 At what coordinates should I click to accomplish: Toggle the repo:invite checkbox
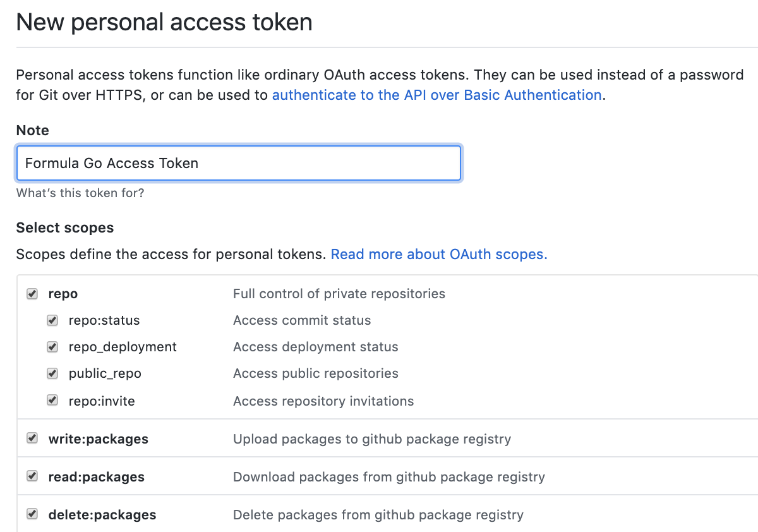[x=53, y=401]
